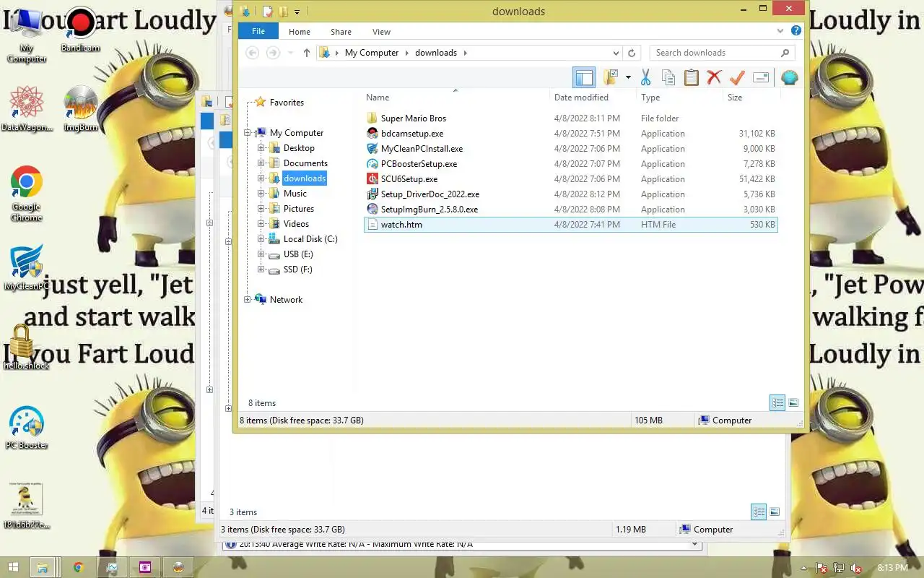The height and width of the screenshot is (578, 924).
Task: Click the blue shell icon in toolbar
Action: [789, 77]
